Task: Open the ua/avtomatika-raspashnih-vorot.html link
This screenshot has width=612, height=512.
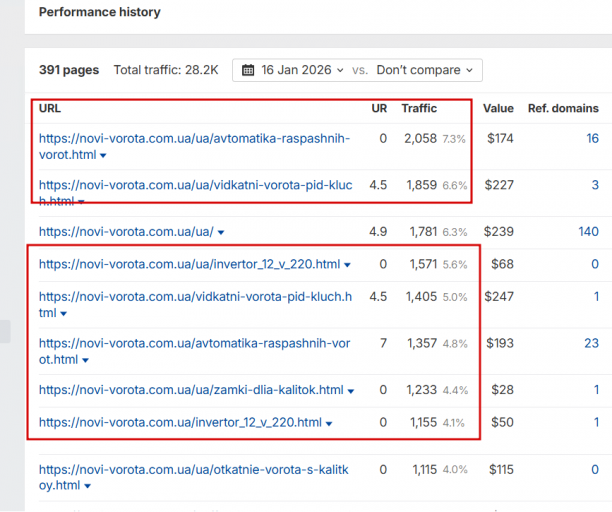Action: point(194,146)
